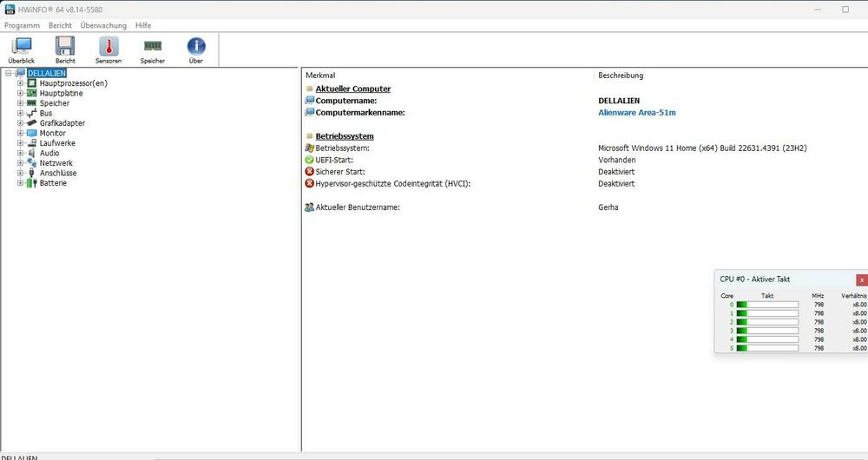Viewport: 868px width, 460px height.
Task: Open the Programm menu
Action: pyautogui.click(x=22, y=26)
